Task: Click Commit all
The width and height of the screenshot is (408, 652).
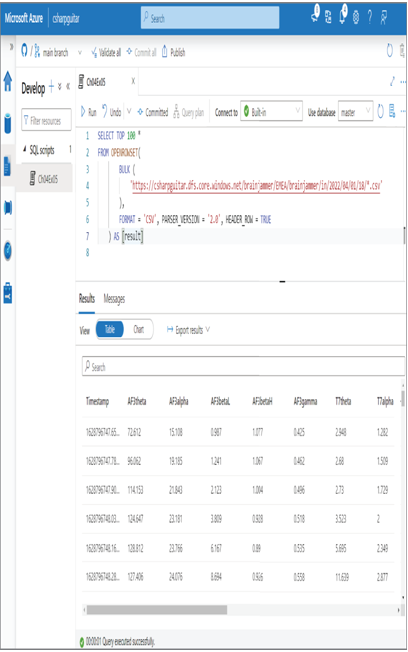Action: [141, 52]
